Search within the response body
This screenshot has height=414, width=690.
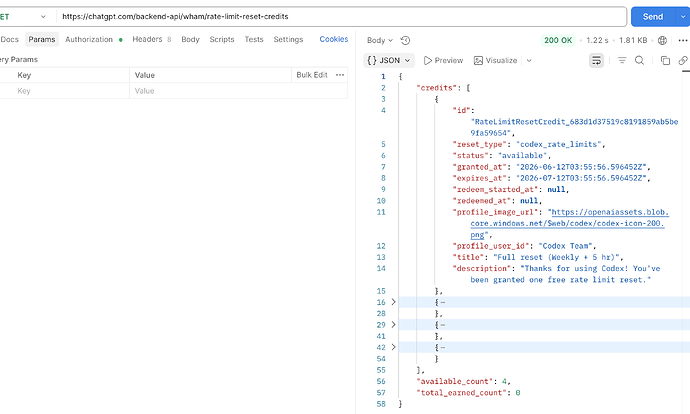639,60
